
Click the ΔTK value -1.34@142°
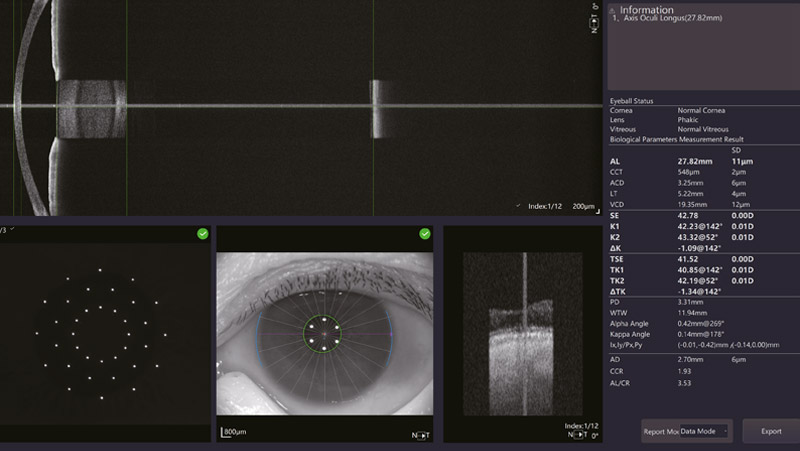(699, 292)
